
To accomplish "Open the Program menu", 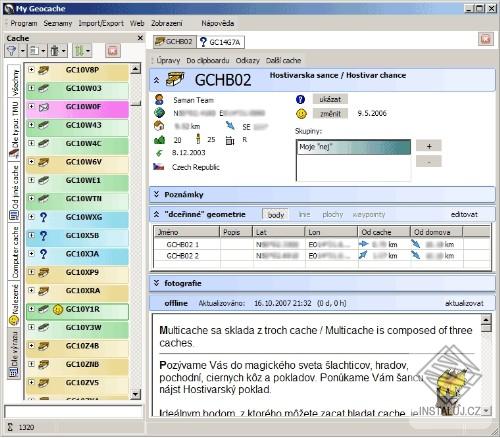I will 24,23.
